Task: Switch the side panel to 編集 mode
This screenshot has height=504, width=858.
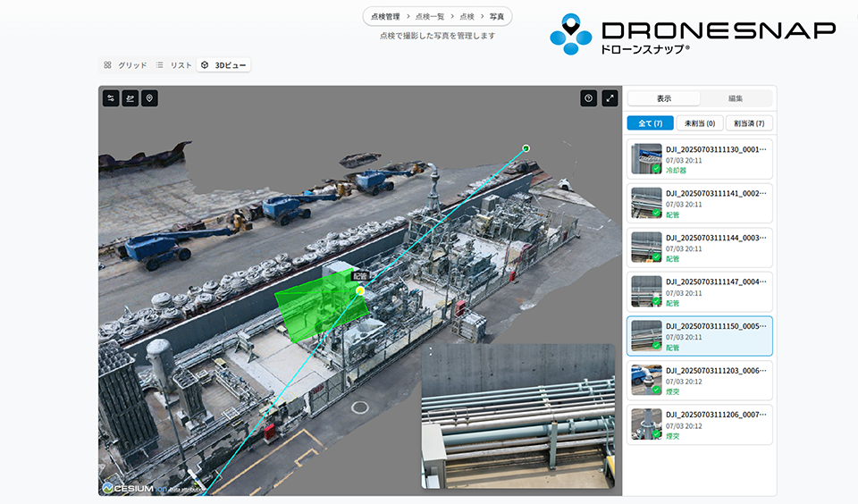Action: coord(736,98)
